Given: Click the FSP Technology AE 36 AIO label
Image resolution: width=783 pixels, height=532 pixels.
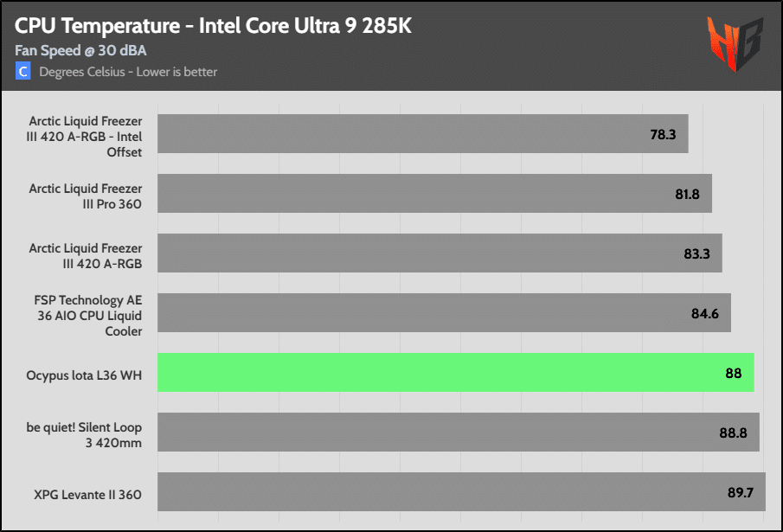Looking at the screenshot, I should tap(88, 316).
